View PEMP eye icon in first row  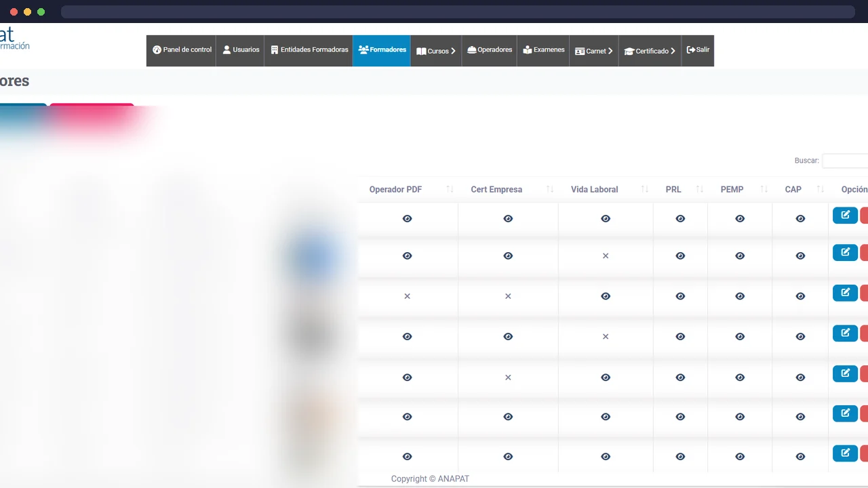click(740, 218)
